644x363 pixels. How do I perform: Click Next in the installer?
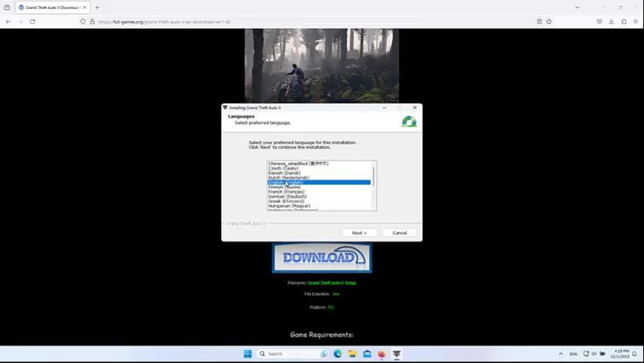[359, 232]
